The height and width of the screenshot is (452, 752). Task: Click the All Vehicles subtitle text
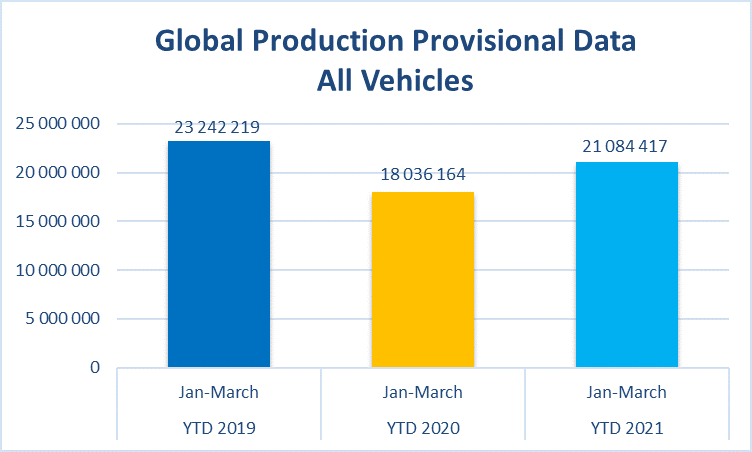tap(395, 80)
